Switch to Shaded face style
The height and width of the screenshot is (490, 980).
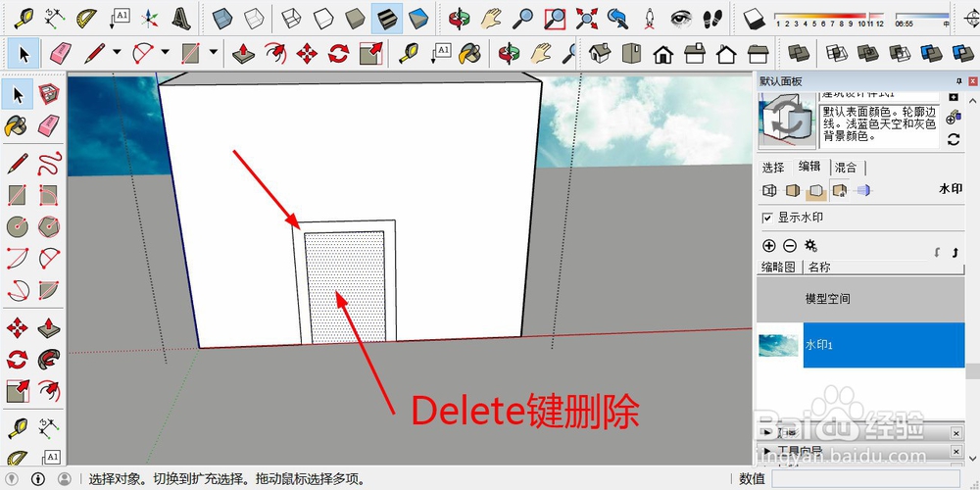click(x=355, y=18)
